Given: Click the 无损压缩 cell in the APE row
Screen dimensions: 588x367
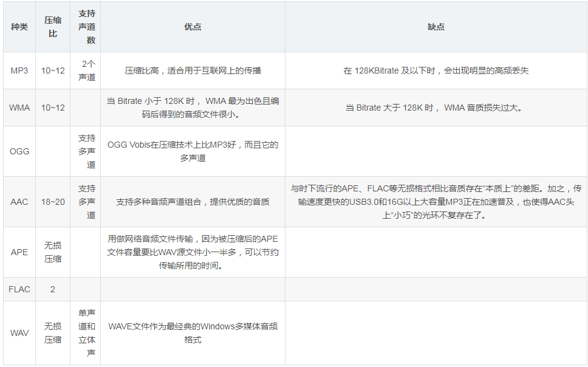Looking at the screenshot, I should [x=52, y=252].
